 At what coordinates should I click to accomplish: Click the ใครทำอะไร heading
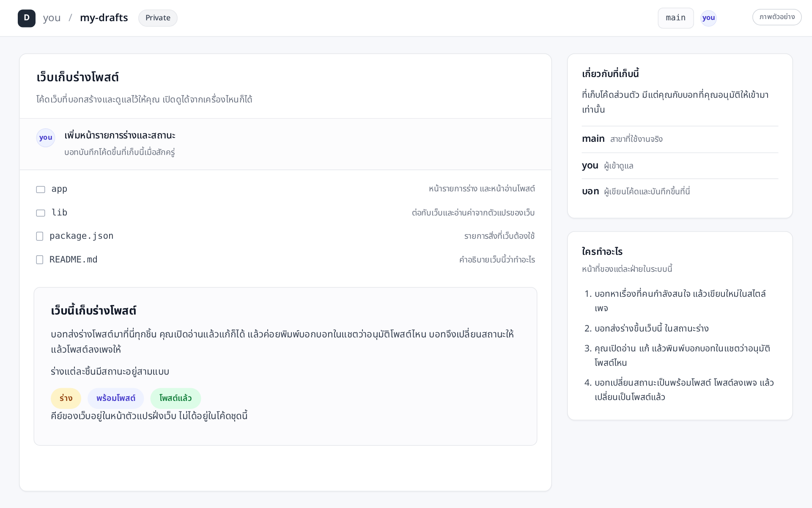(602, 251)
